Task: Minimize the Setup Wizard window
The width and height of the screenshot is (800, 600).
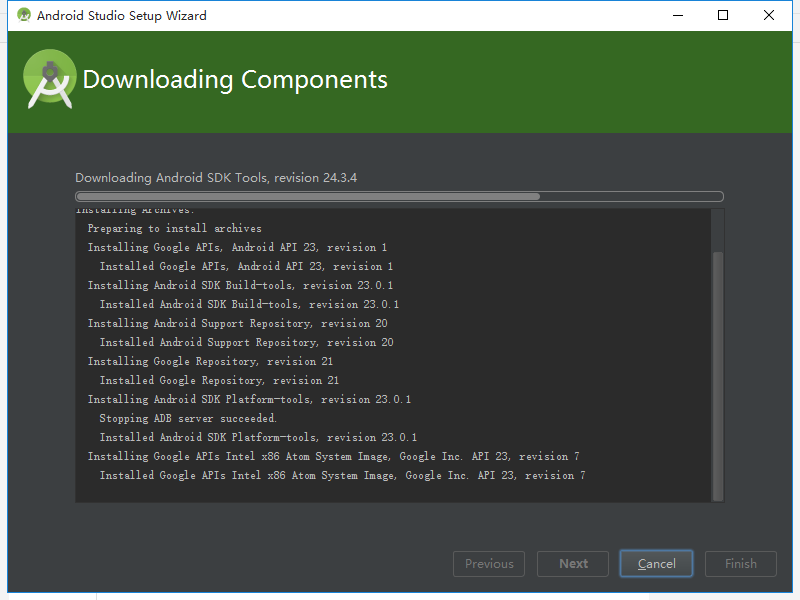Action: click(678, 15)
